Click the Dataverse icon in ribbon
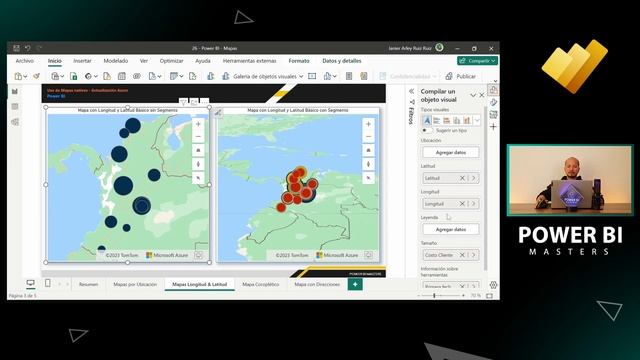 click(137, 76)
